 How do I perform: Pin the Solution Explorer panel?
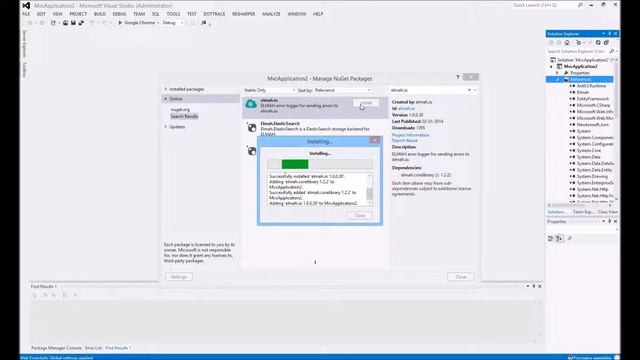pyautogui.click(x=609, y=33)
